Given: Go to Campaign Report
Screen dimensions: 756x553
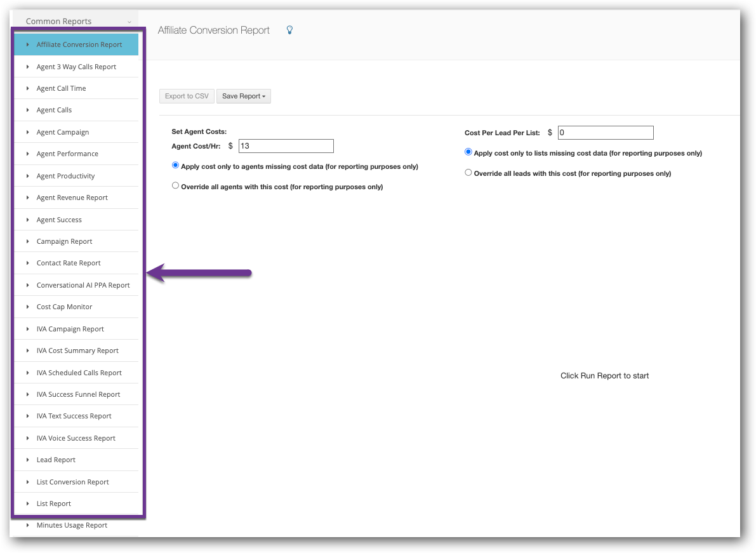Looking at the screenshot, I should click(x=76, y=241).
